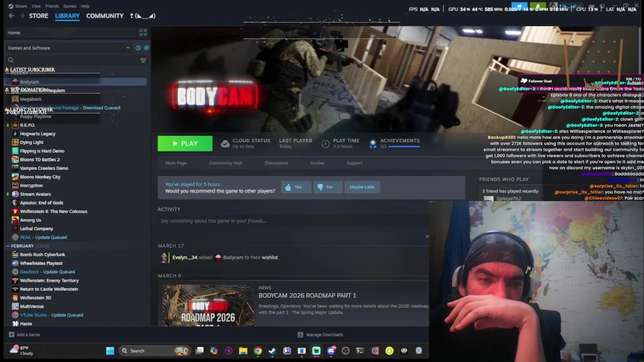Image resolution: width=644 pixels, height=362 pixels.
Task: Click the library search magnifier icon
Action: 11,60
